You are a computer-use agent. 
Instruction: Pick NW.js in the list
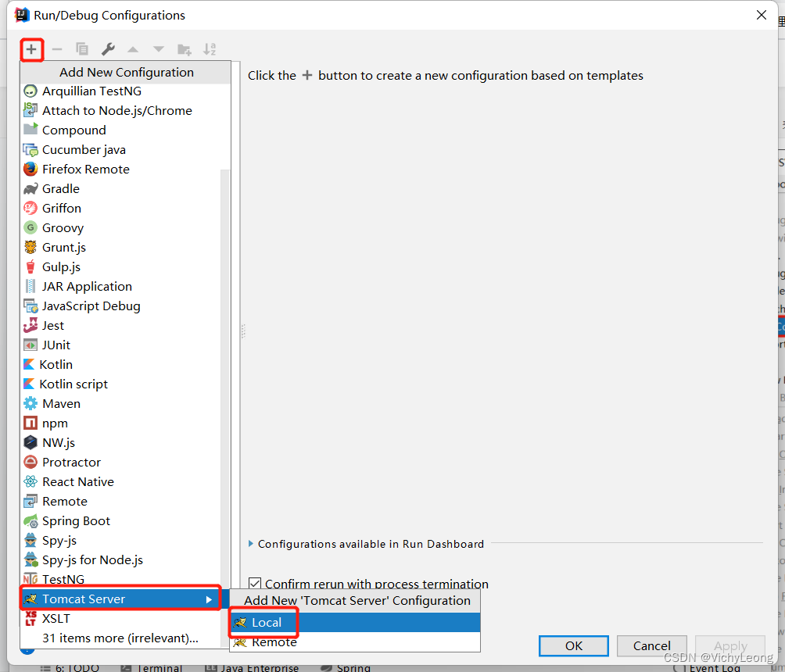tap(120, 442)
